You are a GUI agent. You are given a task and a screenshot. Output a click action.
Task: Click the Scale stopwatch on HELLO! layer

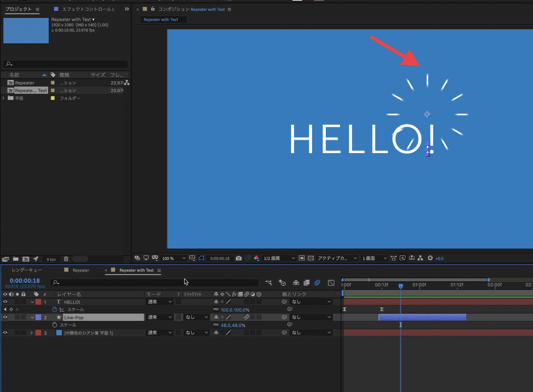pyautogui.click(x=55, y=309)
